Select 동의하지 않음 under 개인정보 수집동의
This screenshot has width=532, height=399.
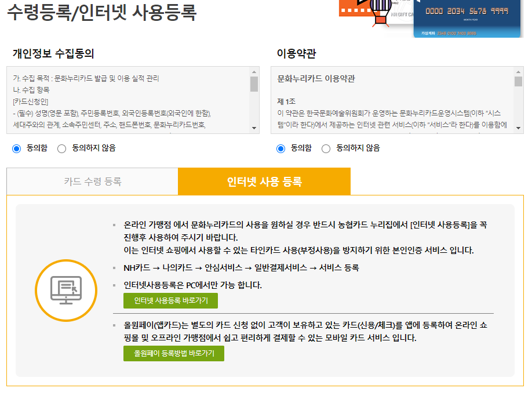pyautogui.click(x=62, y=148)
